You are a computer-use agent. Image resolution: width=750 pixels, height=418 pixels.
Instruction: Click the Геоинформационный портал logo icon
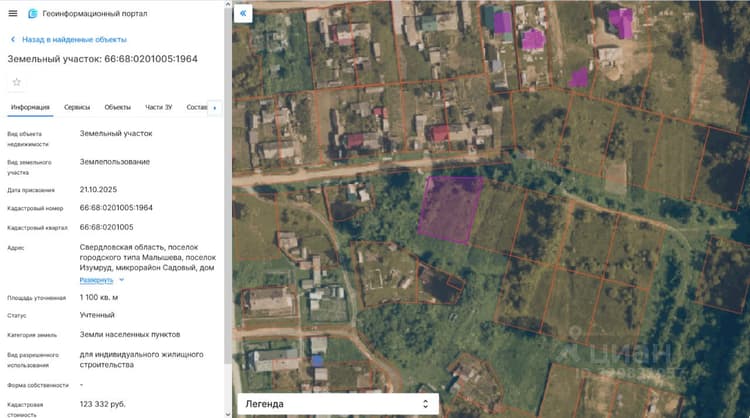33,13
